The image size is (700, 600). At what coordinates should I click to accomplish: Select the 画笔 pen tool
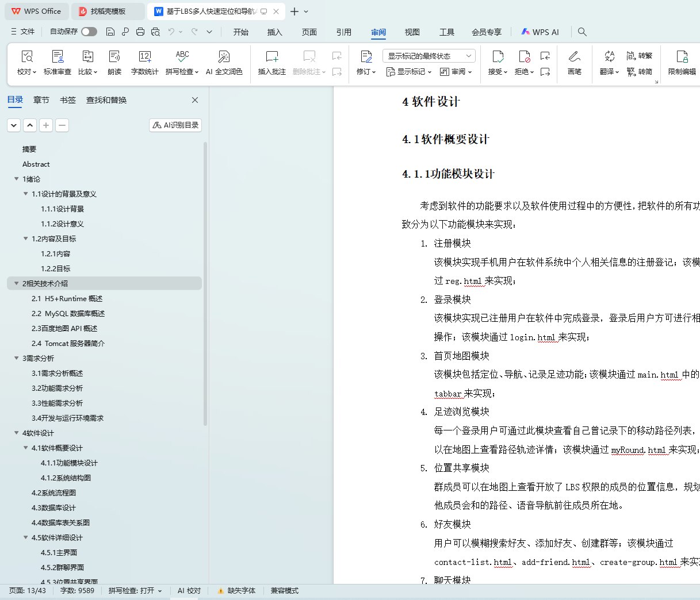click(x=574, y=56)
